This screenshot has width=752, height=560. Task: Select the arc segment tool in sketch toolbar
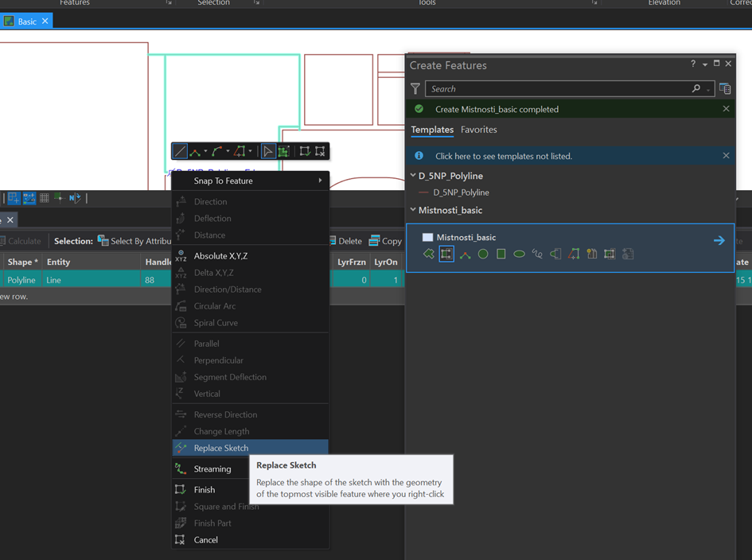[x=216, y=151]
